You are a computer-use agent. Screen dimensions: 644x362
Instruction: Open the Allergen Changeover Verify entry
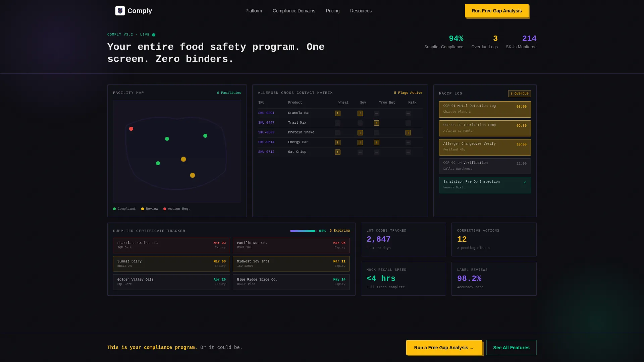click(x=485, y=147)
